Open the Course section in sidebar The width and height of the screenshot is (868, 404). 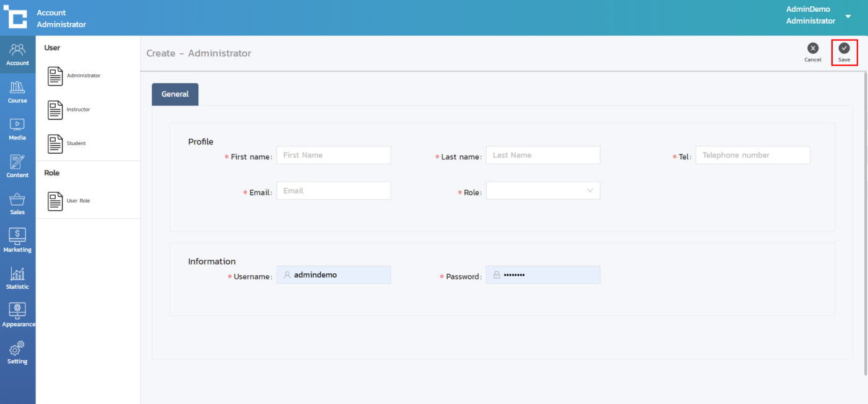point(17,92)
